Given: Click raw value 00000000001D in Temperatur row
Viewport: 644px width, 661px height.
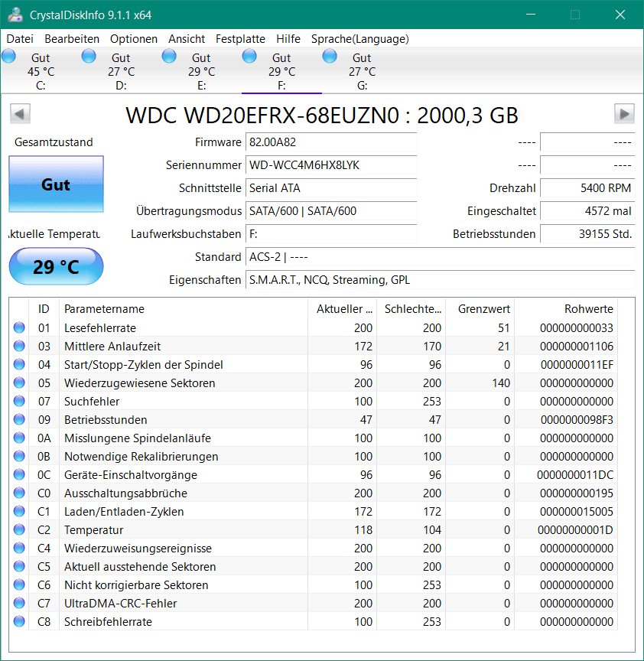Looking at the screenshot, I should coord(575,530).
